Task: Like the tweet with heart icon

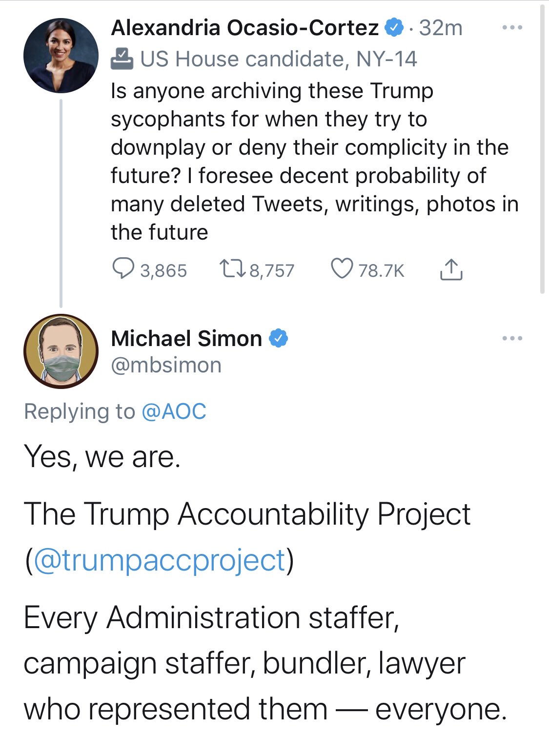Action: pos(342,269)
